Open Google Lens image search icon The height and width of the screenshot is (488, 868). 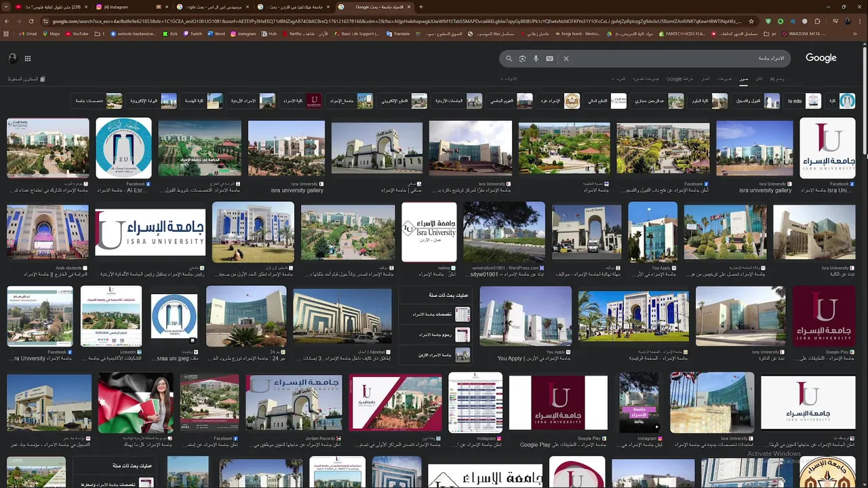pos(522,58)
